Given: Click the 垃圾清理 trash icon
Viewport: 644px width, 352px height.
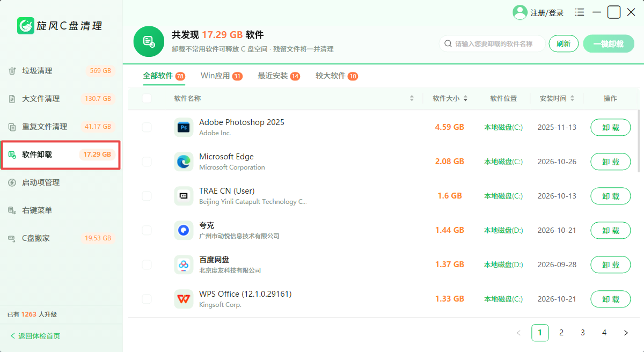Looking at the screenshot, I should [12, 71].
